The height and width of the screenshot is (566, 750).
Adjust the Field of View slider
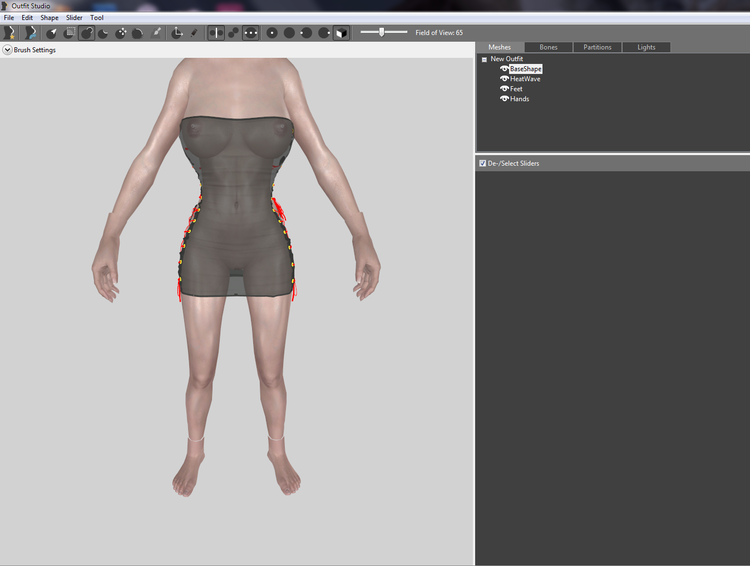coord(384,33)
